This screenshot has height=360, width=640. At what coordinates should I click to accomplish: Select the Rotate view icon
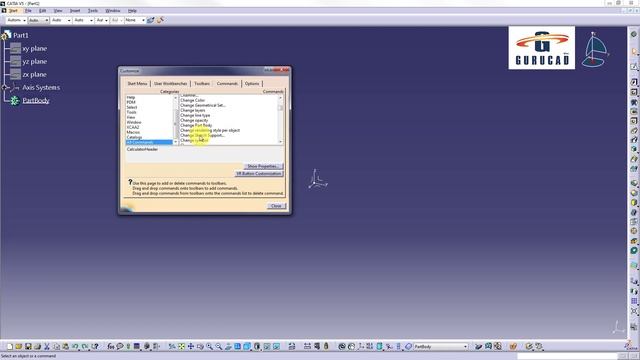pyautogui.click(x=200, y=347)
